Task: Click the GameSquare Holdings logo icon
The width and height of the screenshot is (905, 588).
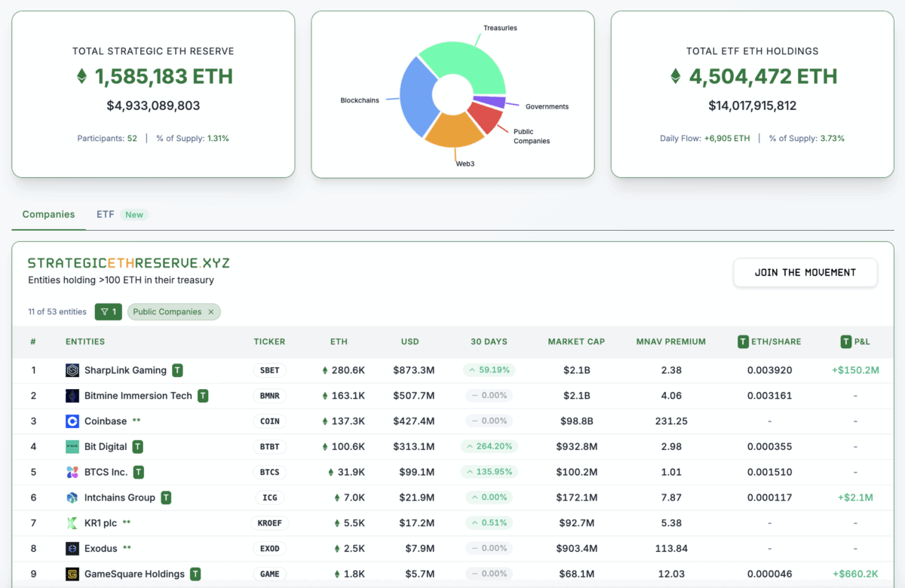Action: click(72, 574)
